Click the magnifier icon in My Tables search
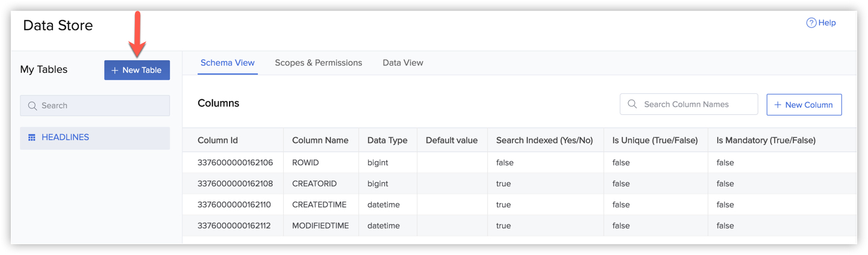This screenshot has width=868, height=255. [33, 106]
